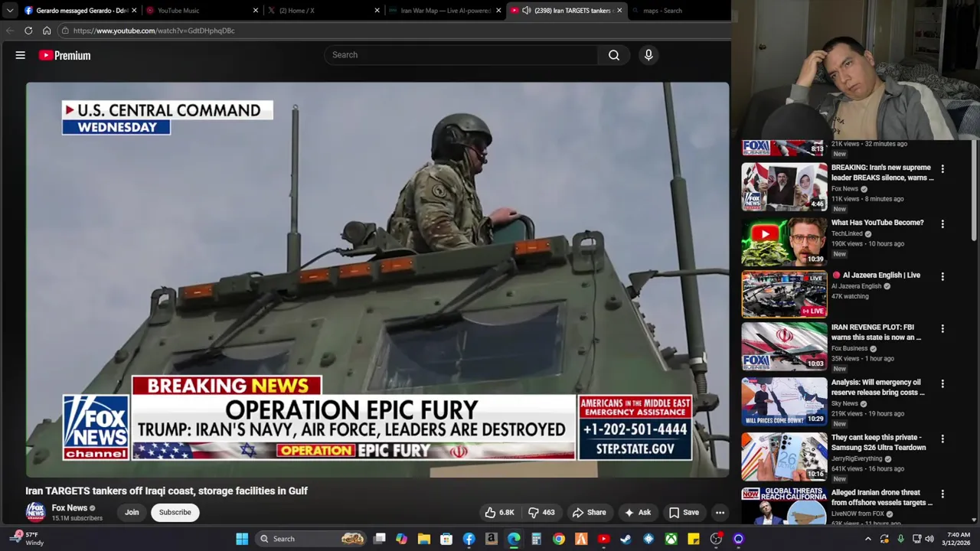This screenshot has height=551, width=980.
Task: Save the video to a playlist
Action: [683, 513]
